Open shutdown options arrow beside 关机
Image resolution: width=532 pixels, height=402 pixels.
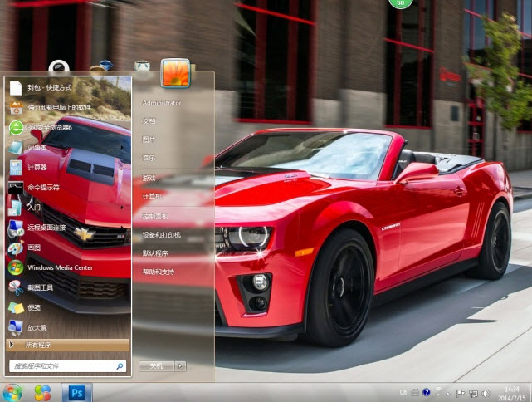pos(181,365)
